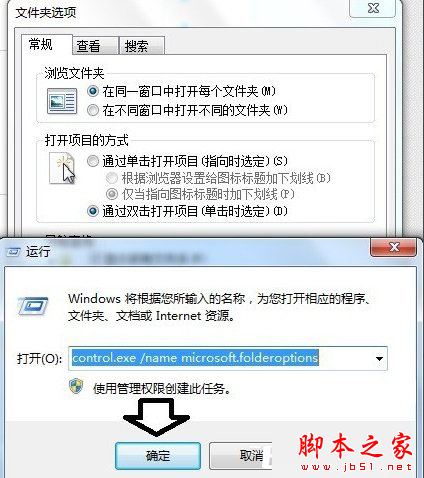Click the Run dialog title bar icon
Image resolution: width=424 pixels, height=478 pixels.
[x=13, y=252]
